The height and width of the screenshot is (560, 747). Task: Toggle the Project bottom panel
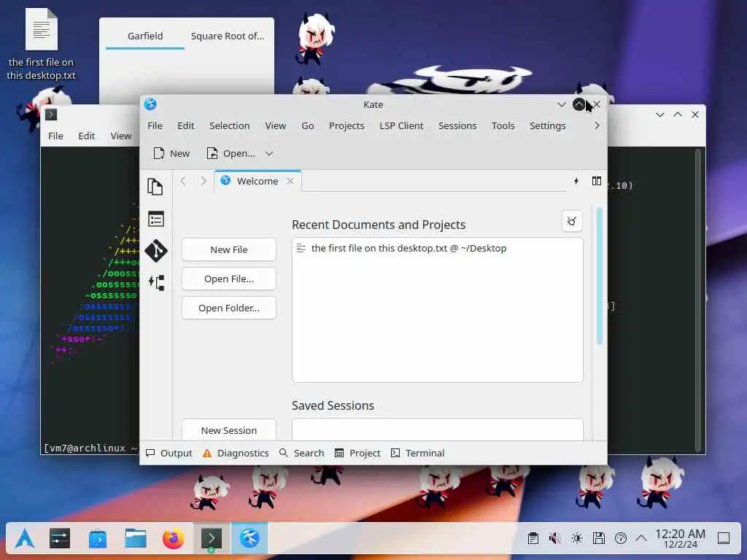click(357, 453)
